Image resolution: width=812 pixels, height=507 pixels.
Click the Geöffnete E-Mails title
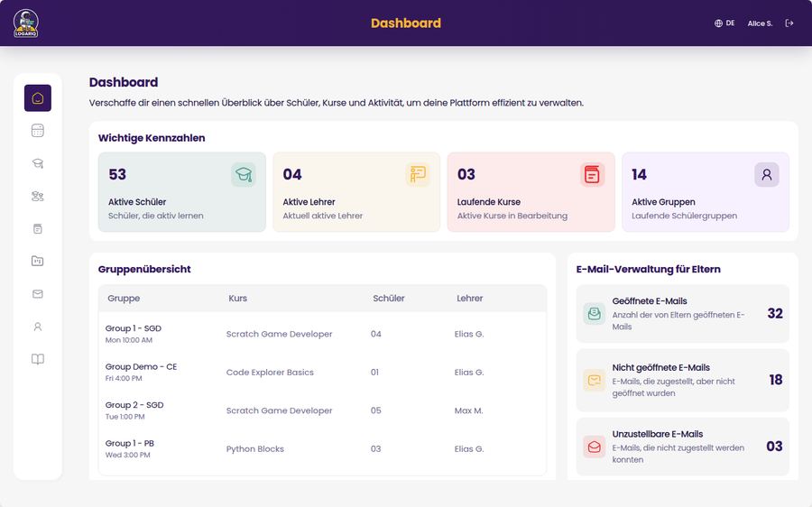650,301
